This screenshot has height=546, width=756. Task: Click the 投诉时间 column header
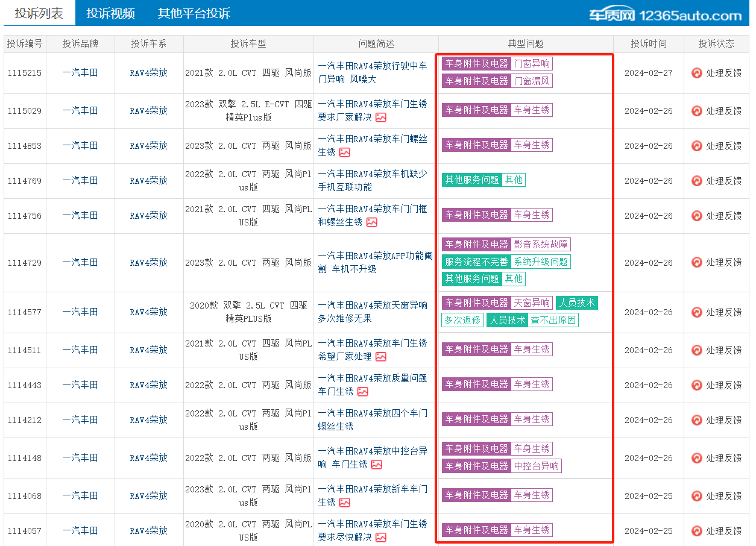click(649, 44)
